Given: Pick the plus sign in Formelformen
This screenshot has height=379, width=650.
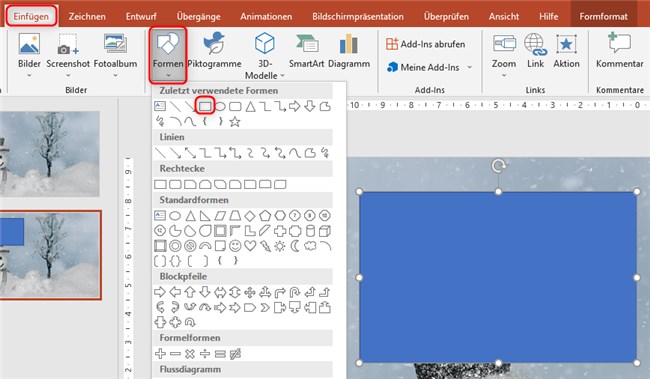Looking at the screenshot, I should coord(160,354).
